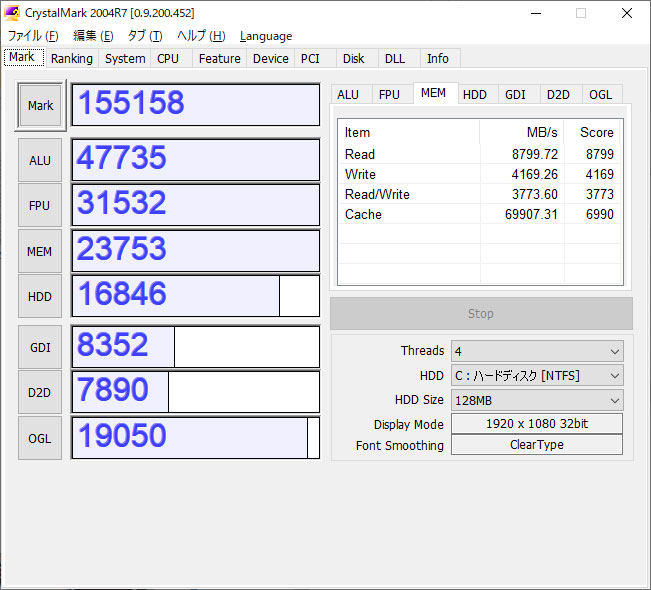Run the OGL benchmark button
Viewport: 651px width, 590px height.
40,438
